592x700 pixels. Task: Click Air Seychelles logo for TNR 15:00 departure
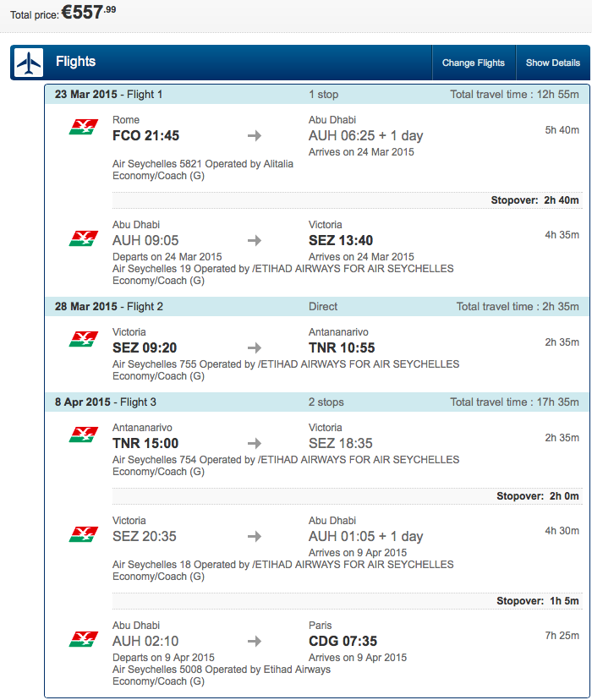coord(84,435)
